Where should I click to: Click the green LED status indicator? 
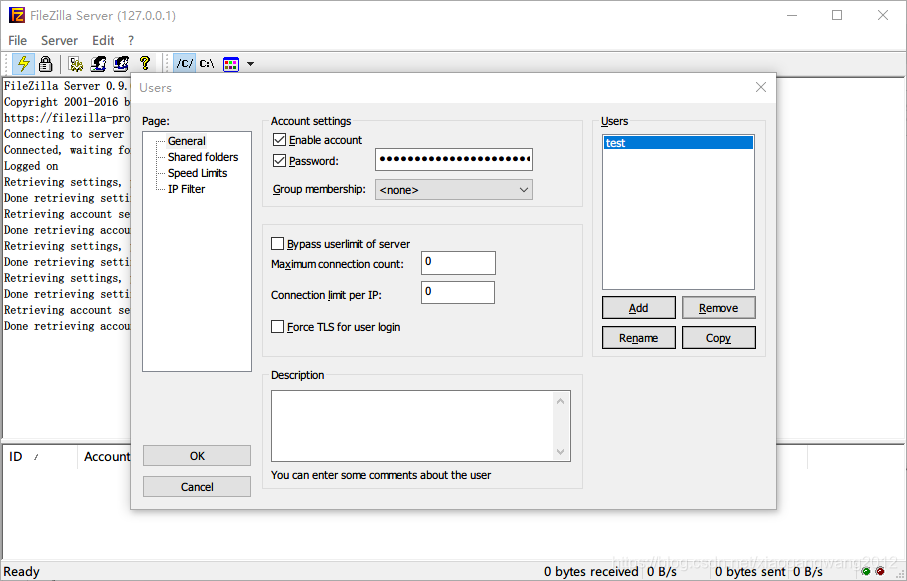point(866,571)
